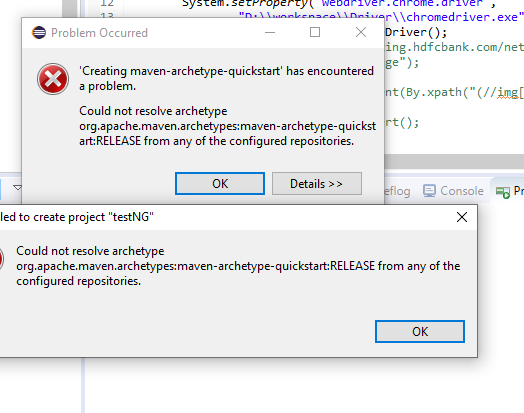This screenshot has width=524, height=413.
Task: Confirm OK in failed testNG project dialog
Action: 420,331
